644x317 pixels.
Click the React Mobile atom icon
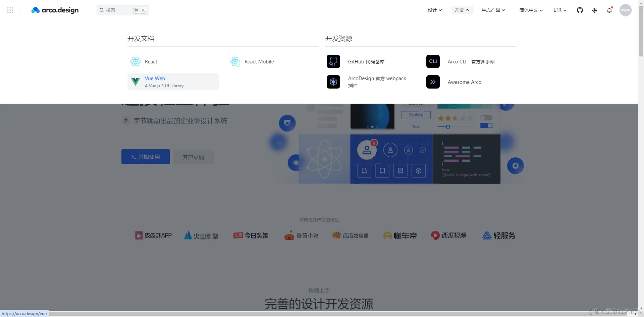tap(235, 61)
